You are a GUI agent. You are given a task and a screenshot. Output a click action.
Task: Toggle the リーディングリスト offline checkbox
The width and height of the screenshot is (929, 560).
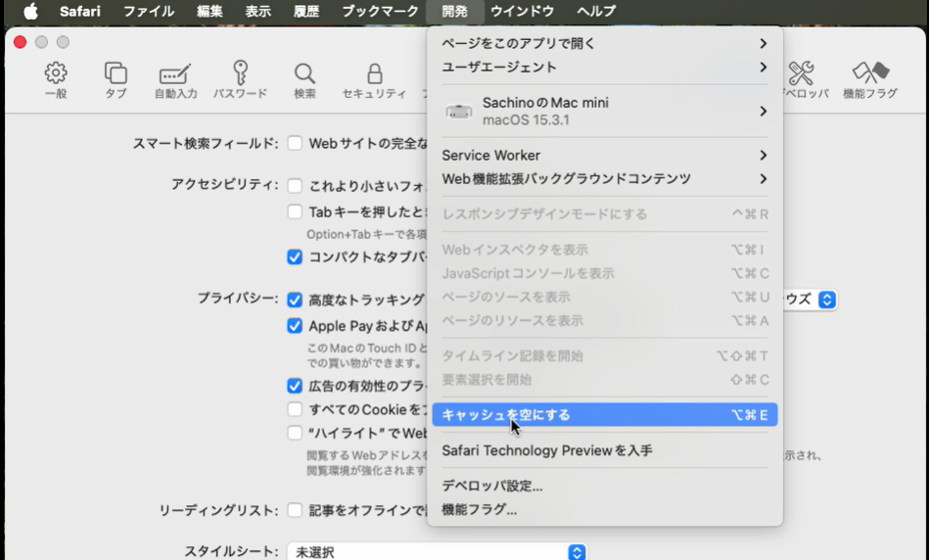coord(295,510)
